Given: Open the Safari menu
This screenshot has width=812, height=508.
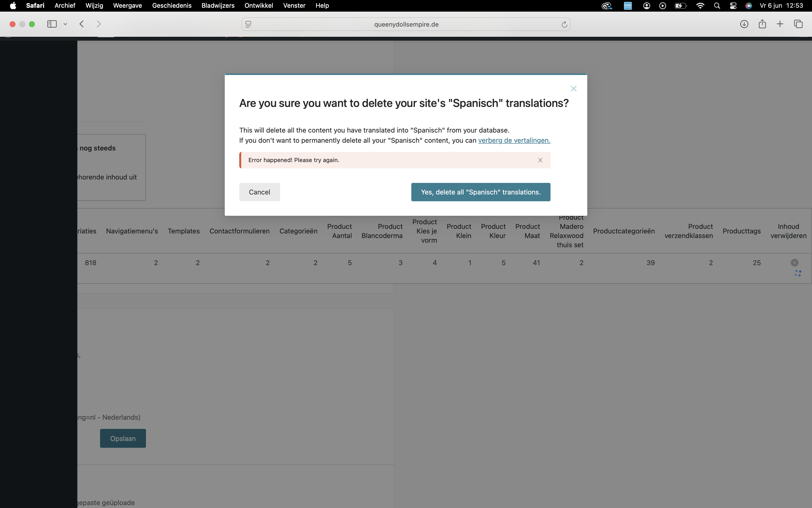Looking at the screenshot, I should (x=35, y=6).
